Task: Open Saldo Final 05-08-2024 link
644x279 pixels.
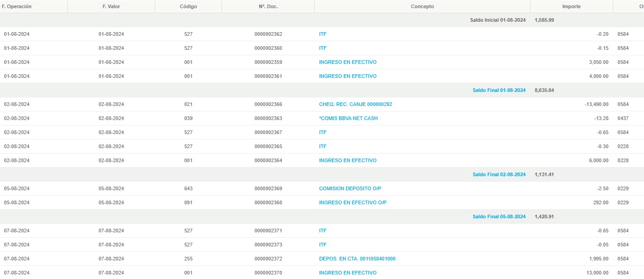Action: (x=499, y=216)
